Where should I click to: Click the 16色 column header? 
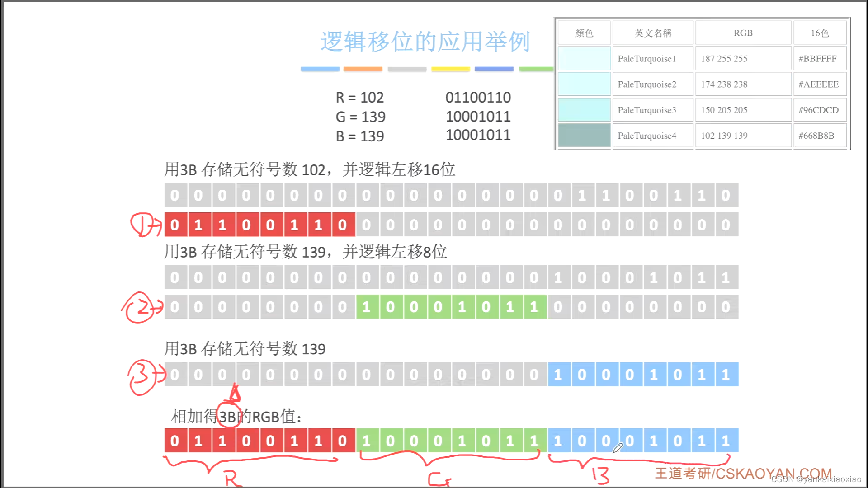coord(820,33)
